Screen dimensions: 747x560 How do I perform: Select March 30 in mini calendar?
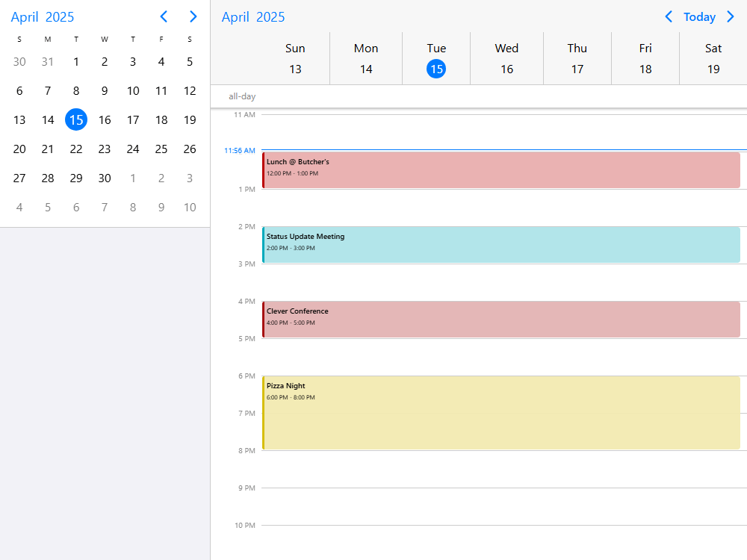pyautogui.click(x=19, y=61)
